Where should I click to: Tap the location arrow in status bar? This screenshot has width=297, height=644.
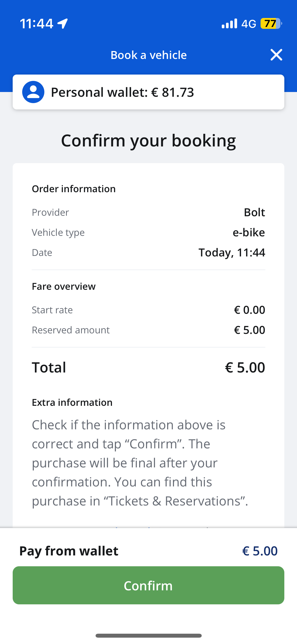coord(63,24)
